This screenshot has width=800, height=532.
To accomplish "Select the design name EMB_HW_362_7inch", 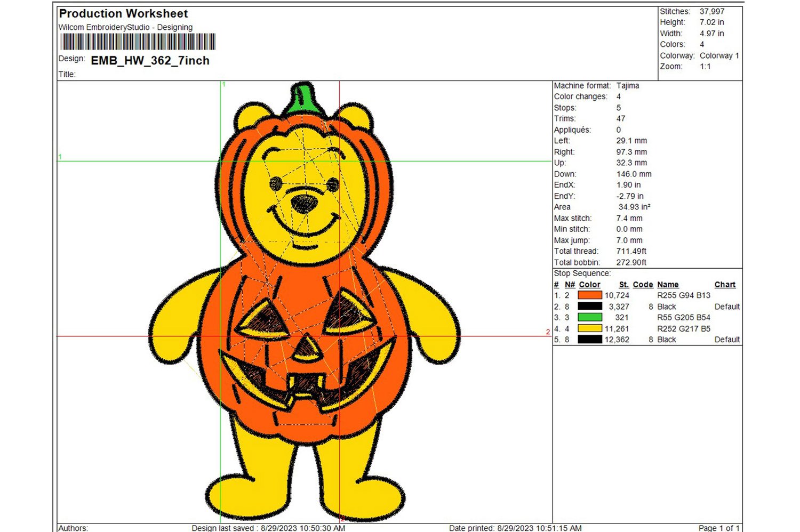I will (x=150, y=61).
